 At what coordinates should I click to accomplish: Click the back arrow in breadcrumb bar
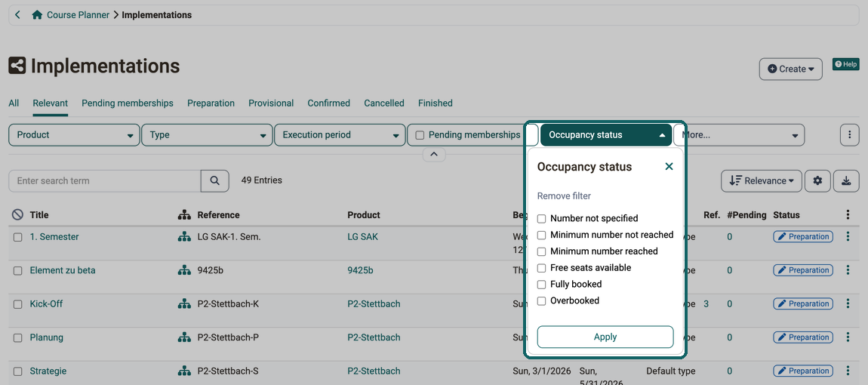17,15
